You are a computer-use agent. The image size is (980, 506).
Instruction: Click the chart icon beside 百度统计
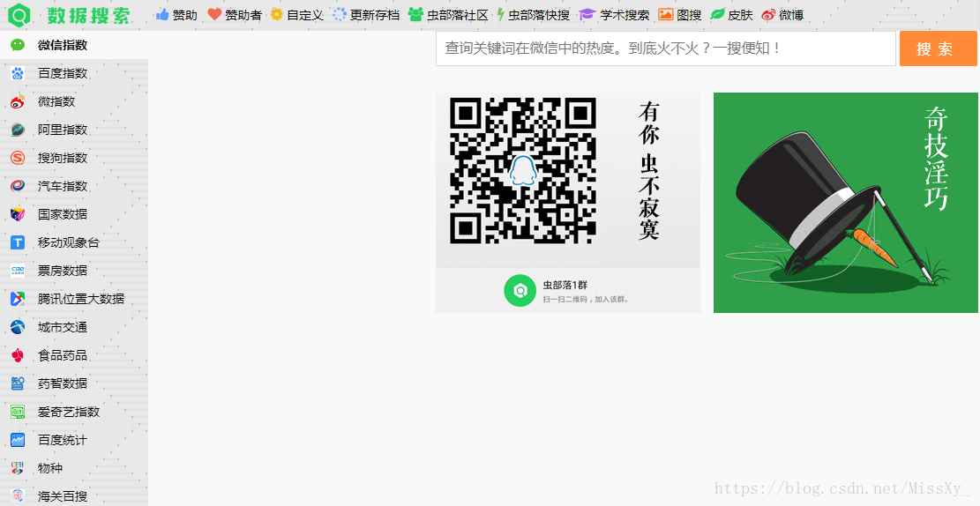(18, 440)
